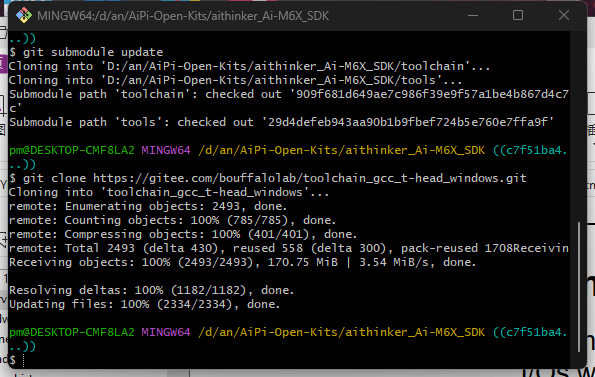Close the MINGW64 terminal window
595x377 pixels.
pos(564,16)
